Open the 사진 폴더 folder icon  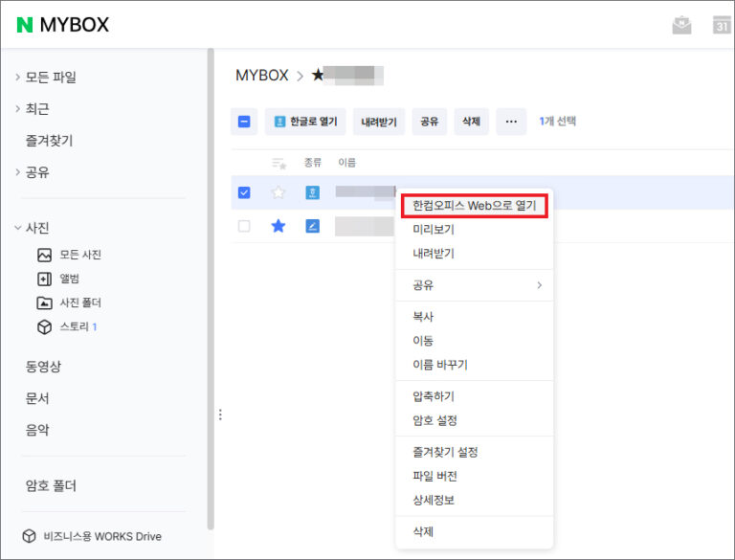pyautogui.click(x=45, y=303)
